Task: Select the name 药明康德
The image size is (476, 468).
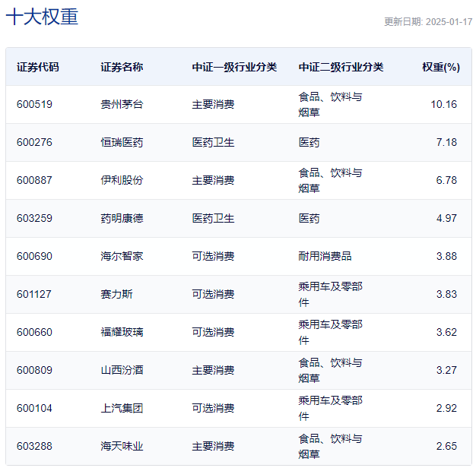Action: click(x=122, y=218)
